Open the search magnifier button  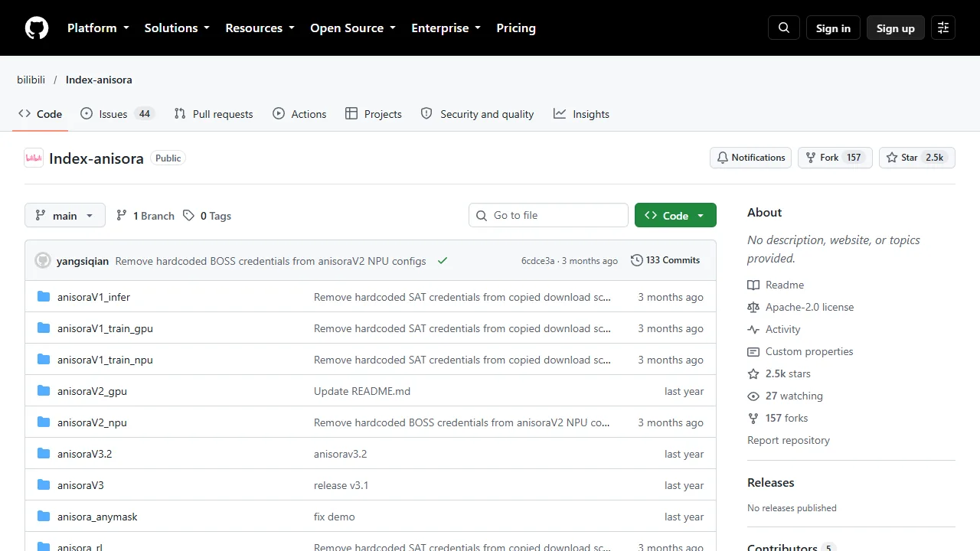tap(784, 28)
